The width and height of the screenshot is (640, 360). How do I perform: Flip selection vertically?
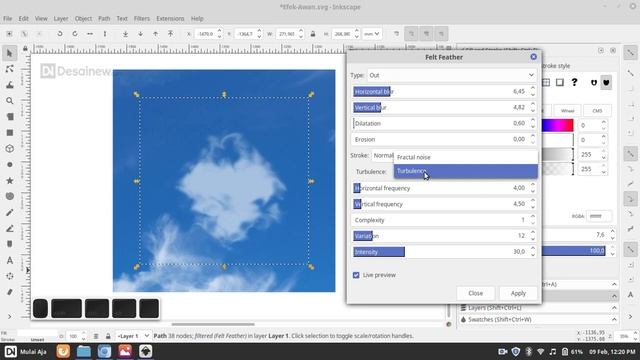105,34
